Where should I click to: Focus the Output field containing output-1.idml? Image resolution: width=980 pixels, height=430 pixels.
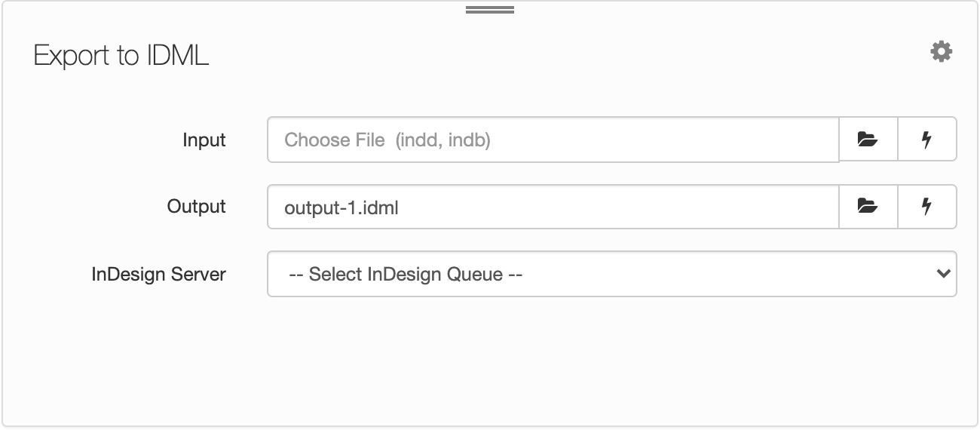coord(553,207)
